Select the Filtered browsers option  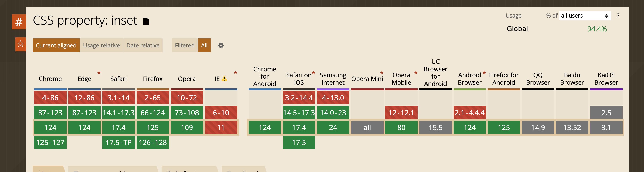coord(185,45)
